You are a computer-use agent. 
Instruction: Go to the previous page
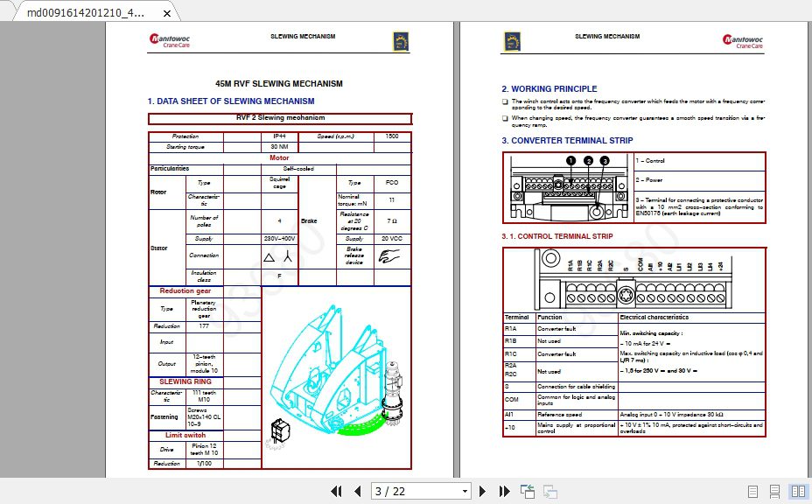357,491
